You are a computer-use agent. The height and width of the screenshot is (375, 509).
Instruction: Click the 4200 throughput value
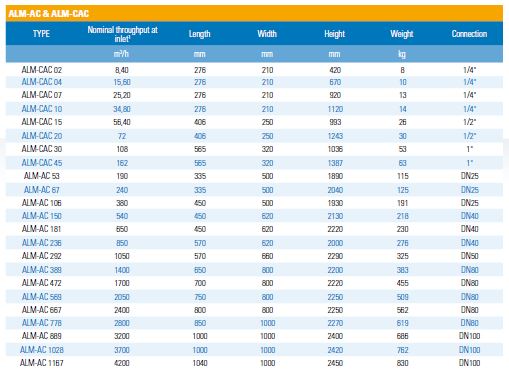[122, 363]
